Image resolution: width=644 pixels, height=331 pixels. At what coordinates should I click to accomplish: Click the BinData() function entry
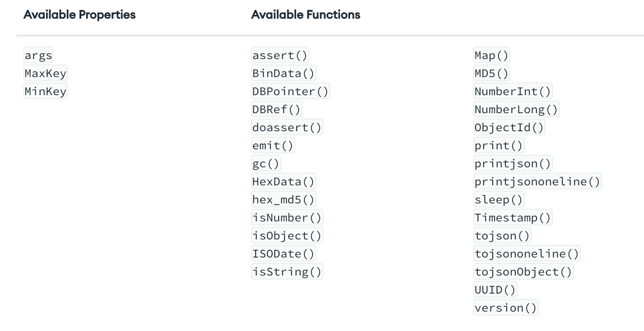click(x=284, y=74)
